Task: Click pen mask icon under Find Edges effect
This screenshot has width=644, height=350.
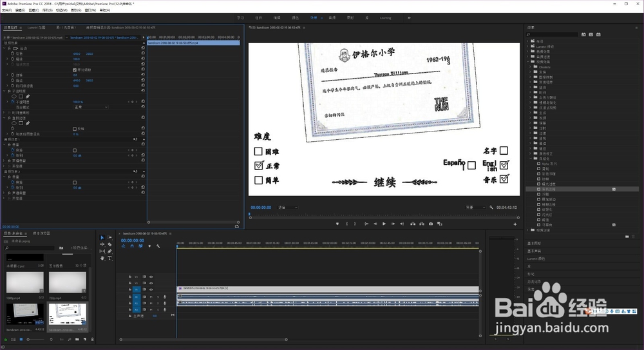Action: click(28, 123)
